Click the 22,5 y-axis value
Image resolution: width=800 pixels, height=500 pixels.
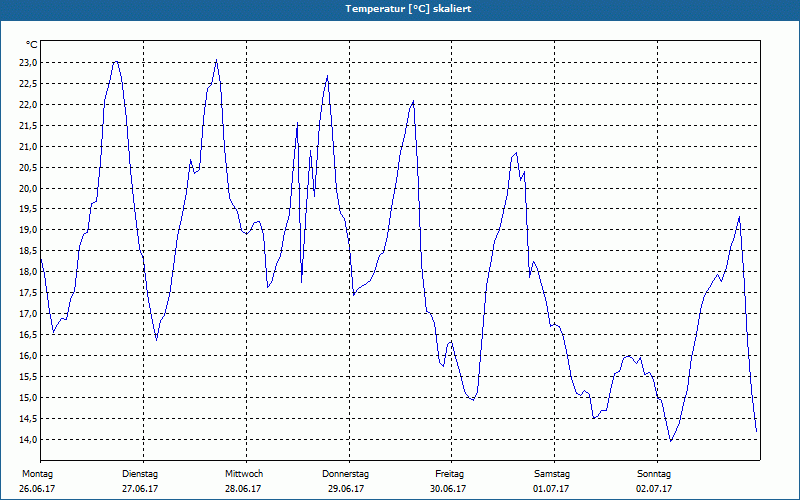pos(28,84)
